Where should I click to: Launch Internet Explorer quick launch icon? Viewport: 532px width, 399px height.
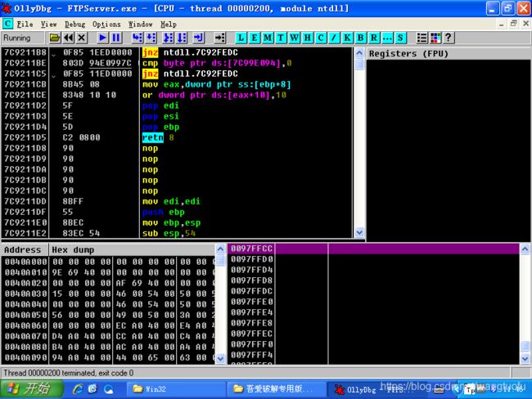(x=78, y=389)
